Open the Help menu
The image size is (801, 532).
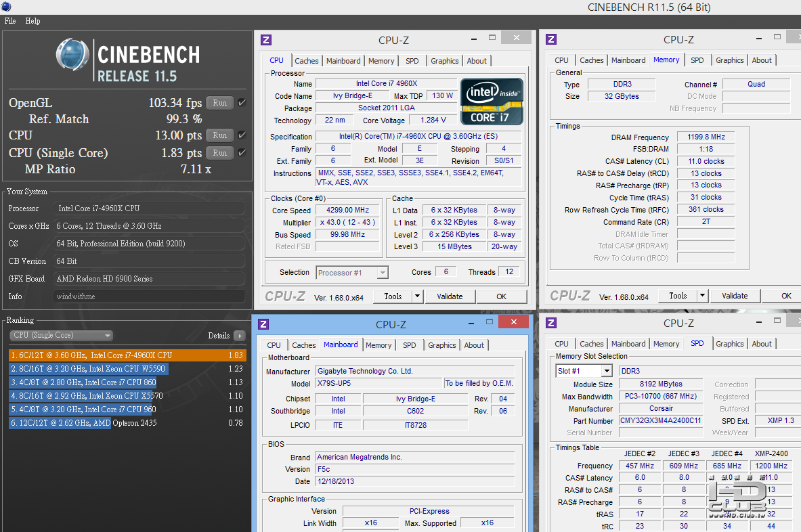33,21
